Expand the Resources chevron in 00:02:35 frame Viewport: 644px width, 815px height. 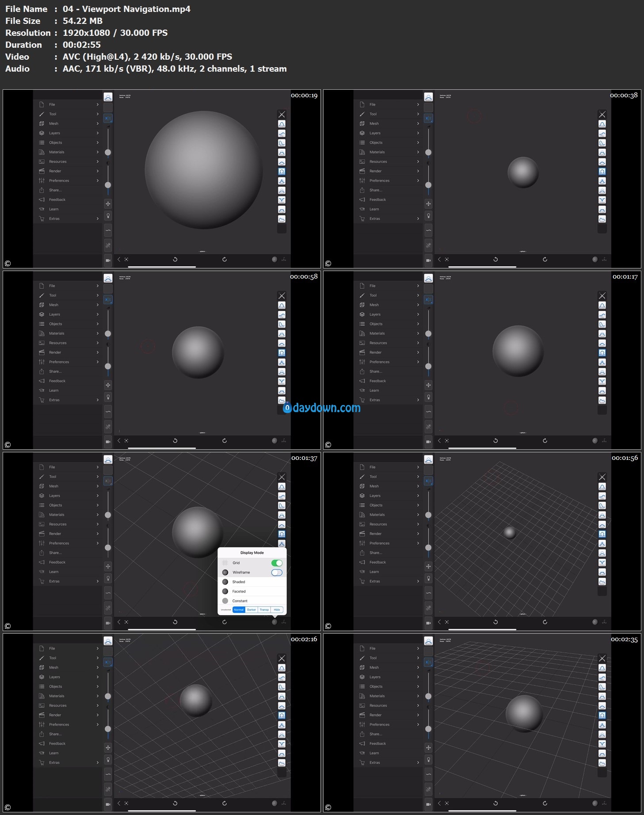pos(418,706)
